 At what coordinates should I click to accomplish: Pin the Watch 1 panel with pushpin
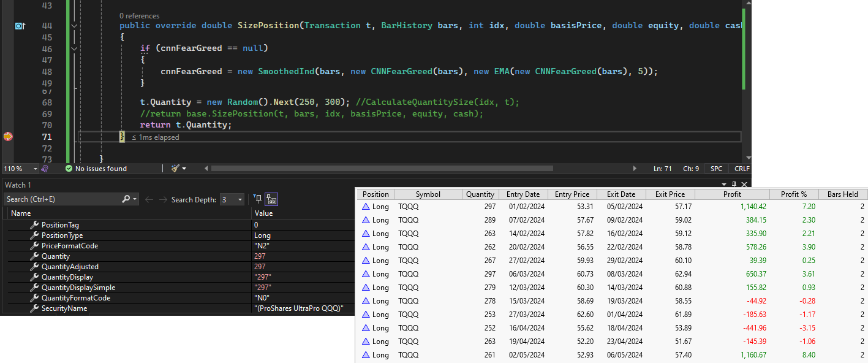click(734, 185)
